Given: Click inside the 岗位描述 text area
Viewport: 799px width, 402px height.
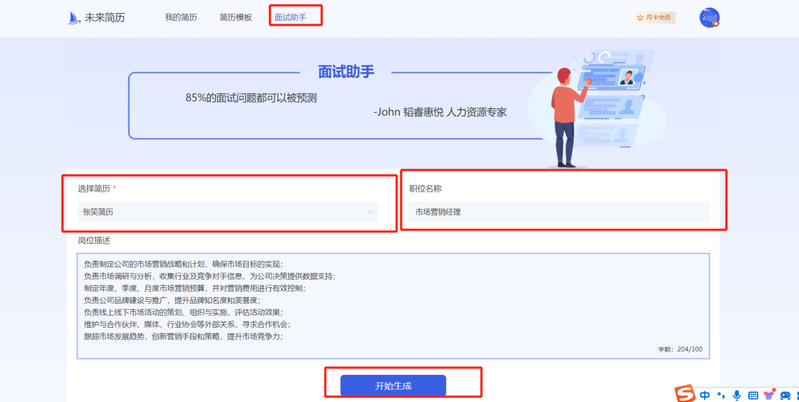Looking at the screenshot, I should point(392,300).
